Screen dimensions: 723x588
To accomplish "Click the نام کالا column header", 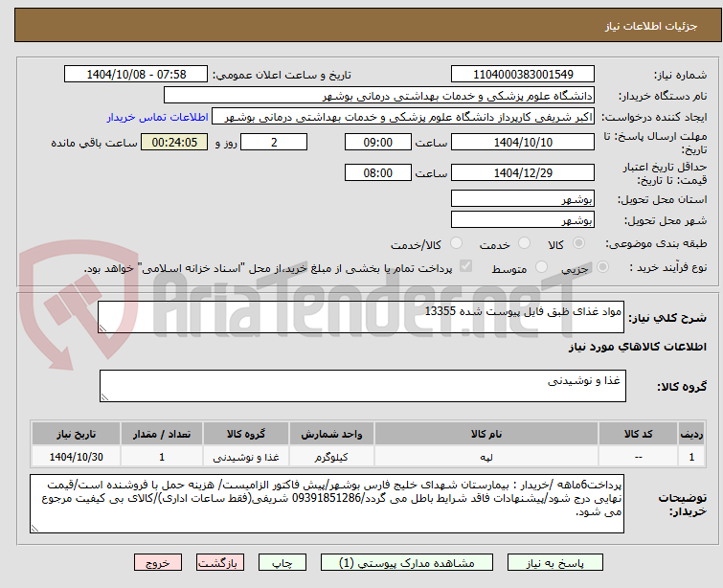I will coord(486,434).
